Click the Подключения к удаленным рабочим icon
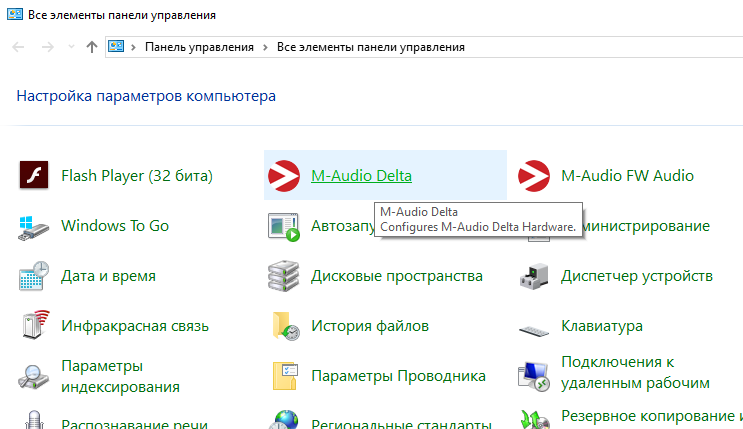The height and width of the screenshot is (429, 743). (x=534, y=376)
